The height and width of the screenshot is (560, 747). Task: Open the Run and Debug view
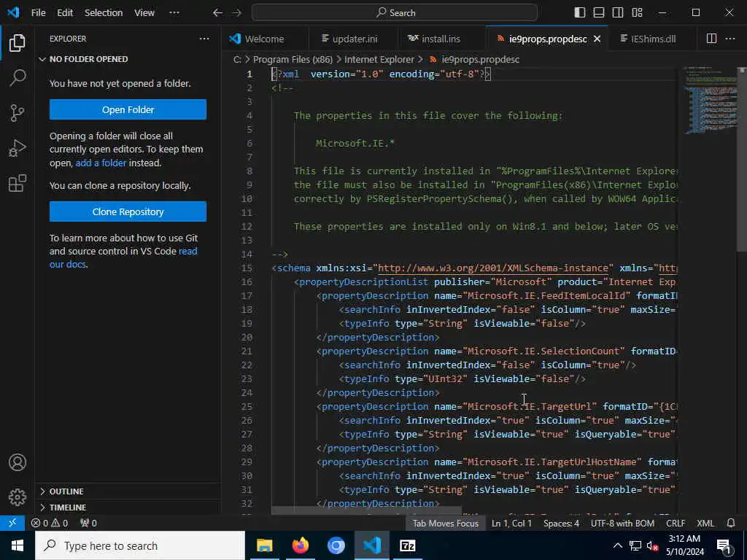coord(18,148)
